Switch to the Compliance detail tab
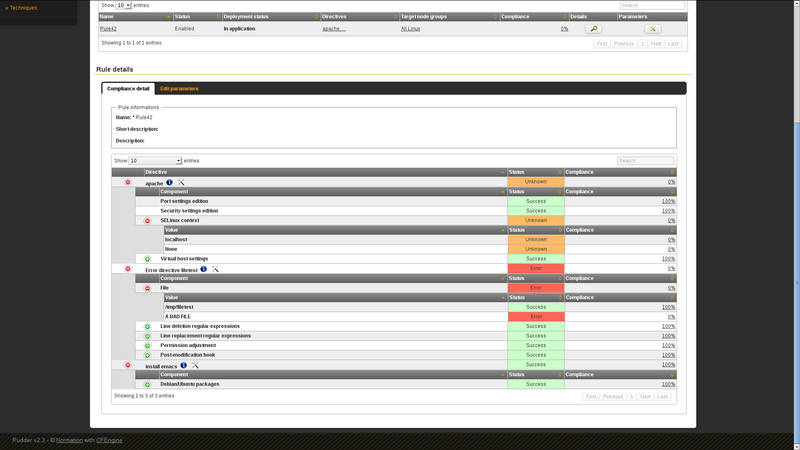 pos(128,89)
